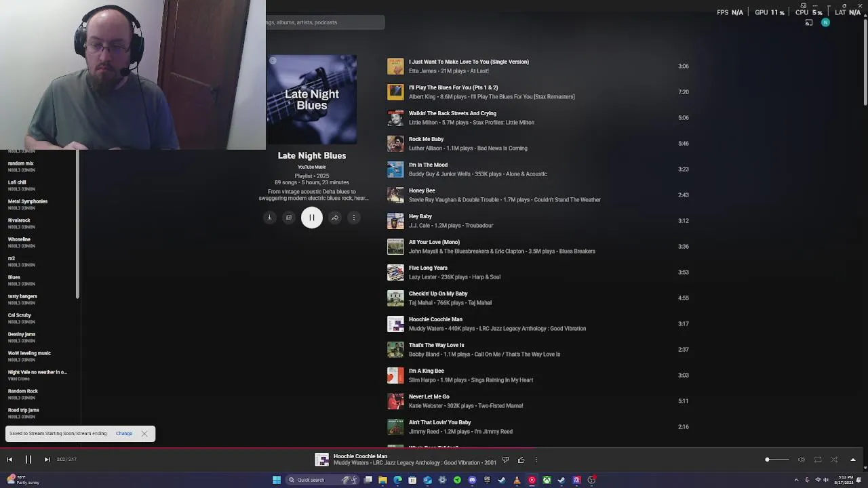
Task: Toggle shuffle mode
Action: (x=834, y=460)
